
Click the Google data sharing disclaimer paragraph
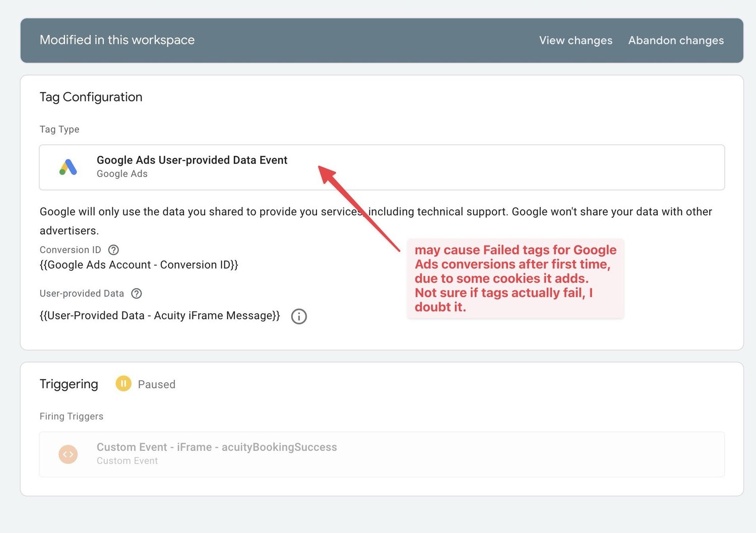tap(376, 221)
